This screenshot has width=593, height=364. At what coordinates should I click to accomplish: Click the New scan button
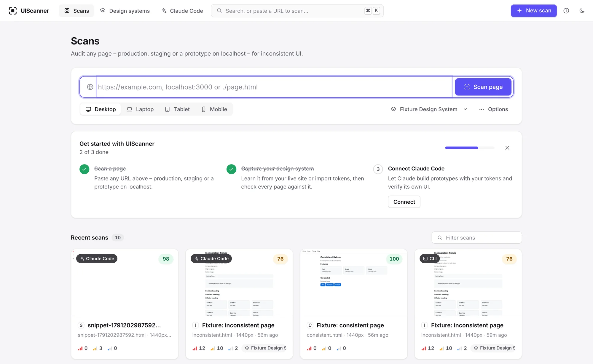pyautogui.click(x=534, y=11)
